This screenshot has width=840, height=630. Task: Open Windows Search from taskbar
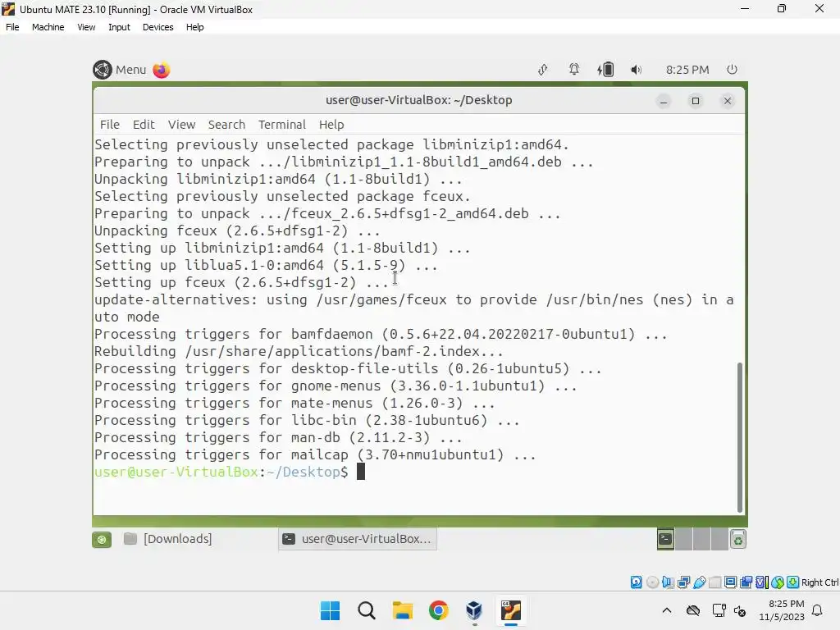coord(367,610)
